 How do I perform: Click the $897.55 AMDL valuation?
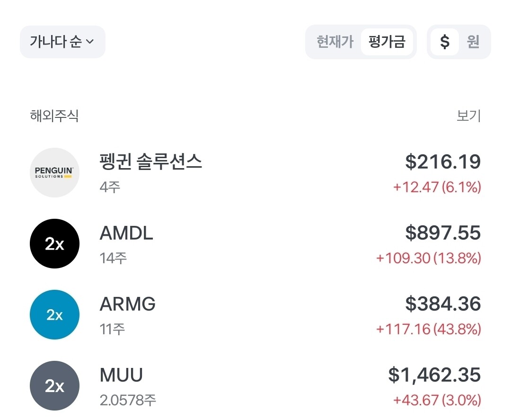pos(443,233)
